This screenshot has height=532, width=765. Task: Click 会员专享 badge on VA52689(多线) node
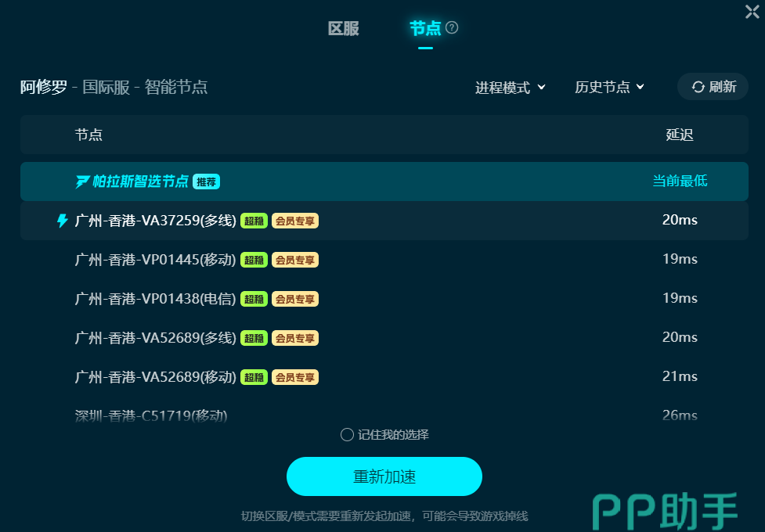[x=295, y=338]
